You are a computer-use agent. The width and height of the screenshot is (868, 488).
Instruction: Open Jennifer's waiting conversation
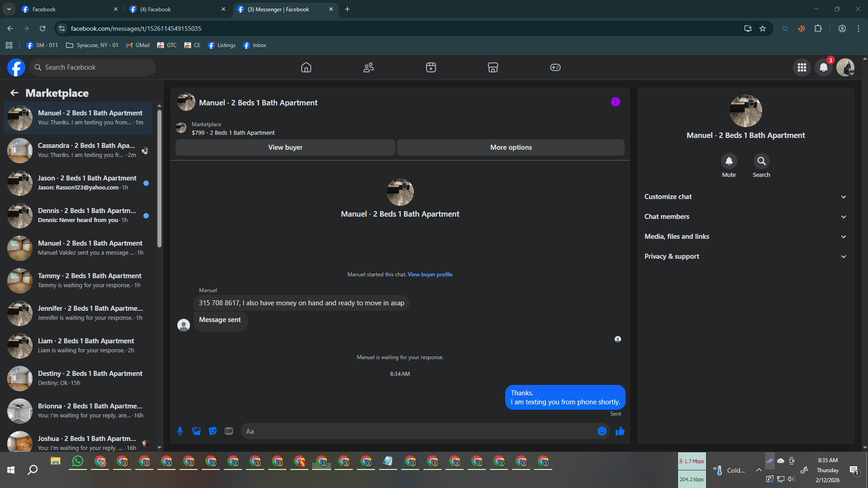(78, 313)
